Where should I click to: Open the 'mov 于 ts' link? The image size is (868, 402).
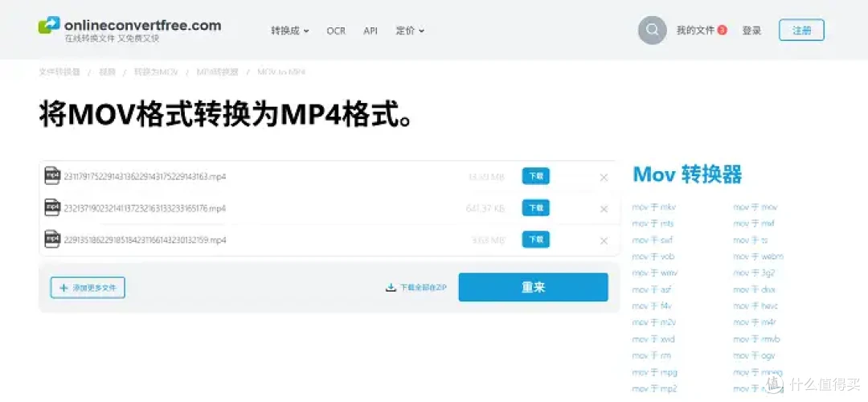click(751, 240)
